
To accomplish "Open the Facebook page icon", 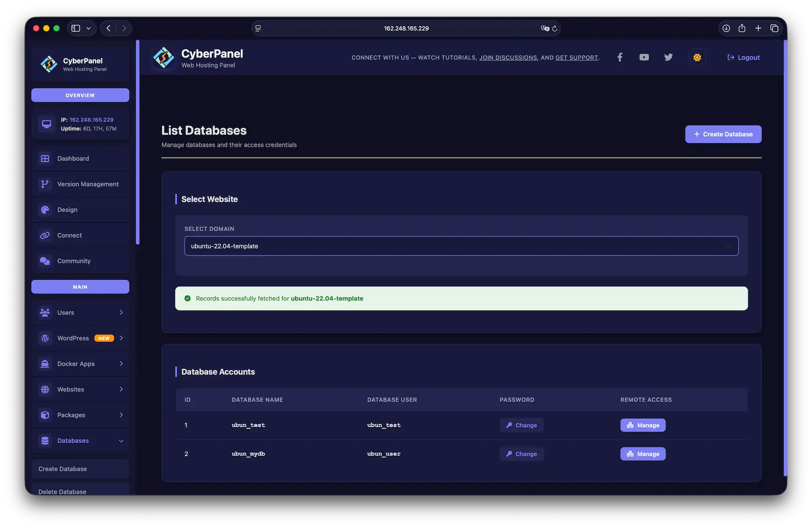I will click(x=620, y=57).
